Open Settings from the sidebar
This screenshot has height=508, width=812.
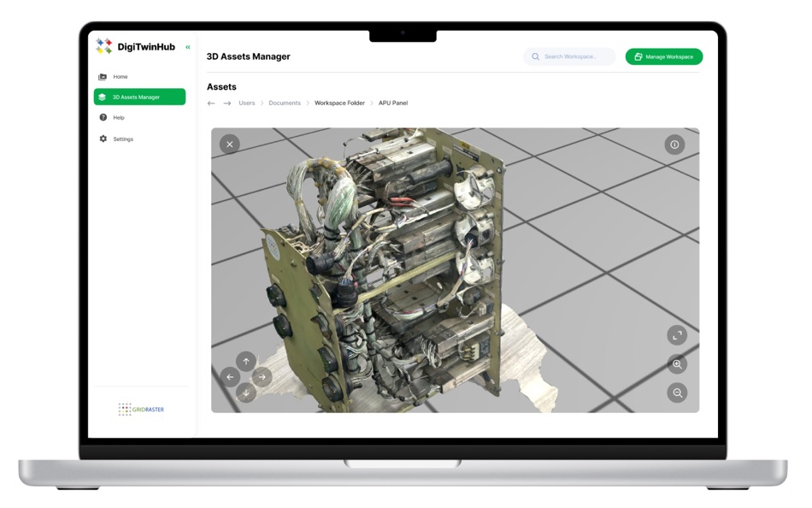coord(123,139)
